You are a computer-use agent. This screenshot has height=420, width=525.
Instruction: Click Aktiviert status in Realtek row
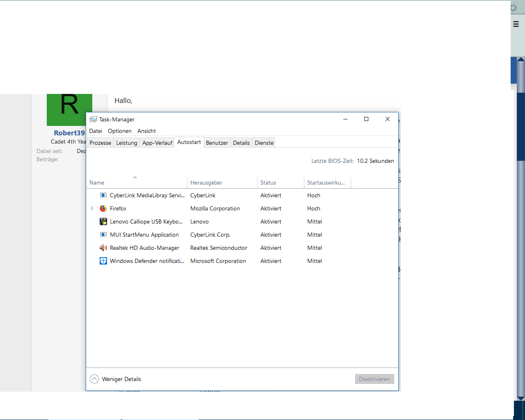271,248
